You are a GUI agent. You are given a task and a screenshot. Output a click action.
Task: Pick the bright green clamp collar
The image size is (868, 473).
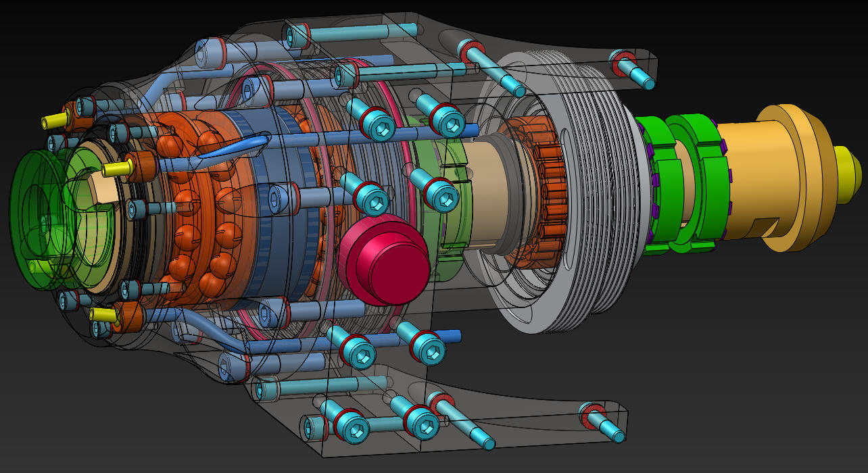click(690, 181)
